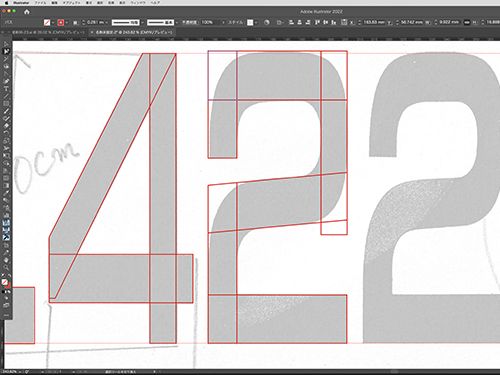Select the Selection tool (black arrow)

6,44
